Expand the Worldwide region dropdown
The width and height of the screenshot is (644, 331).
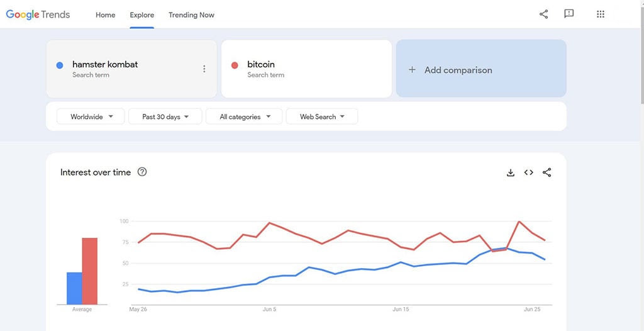click(90, 116)
